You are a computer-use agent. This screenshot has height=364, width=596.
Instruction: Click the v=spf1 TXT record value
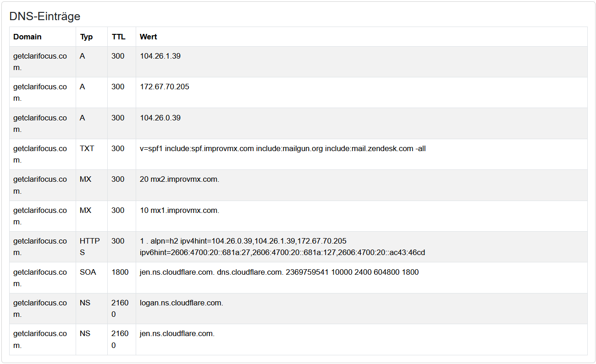click(x=282, y=148)
